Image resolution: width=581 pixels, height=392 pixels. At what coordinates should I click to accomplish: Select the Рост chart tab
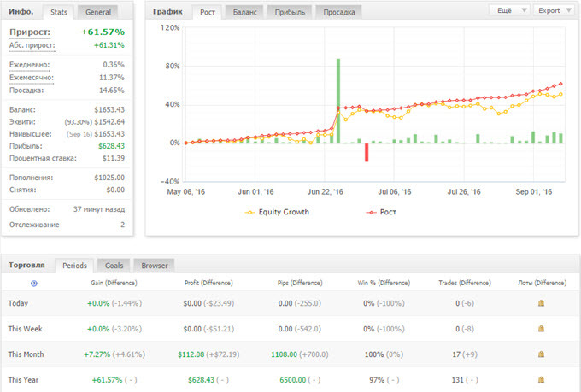click(208, 12)
